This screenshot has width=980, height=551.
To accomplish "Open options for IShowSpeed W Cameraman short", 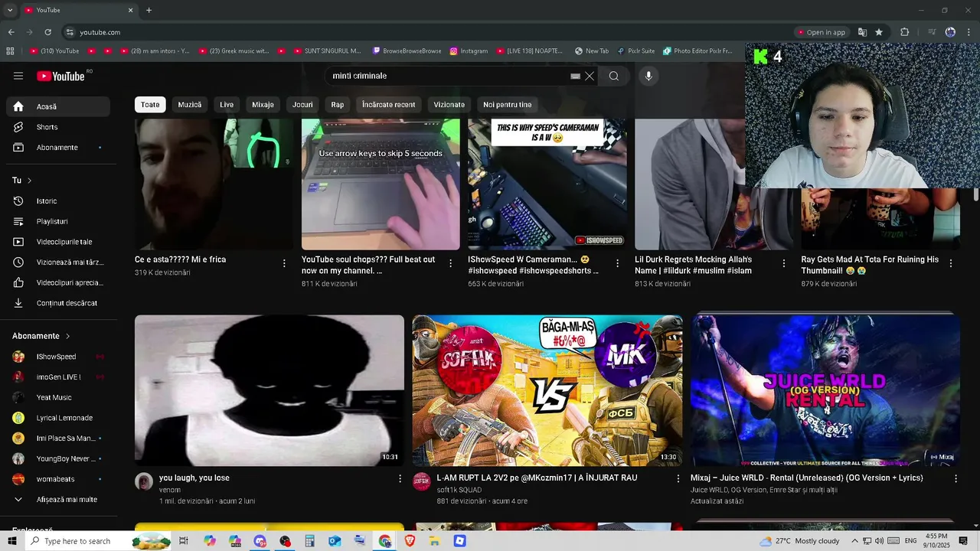I will coord(617,263).
